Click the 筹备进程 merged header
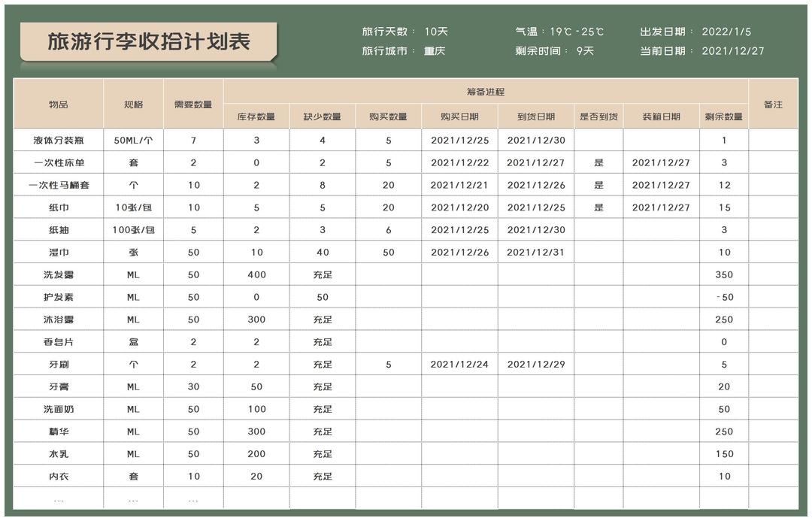This screenshot has height=521, width=812. (486, 92)
